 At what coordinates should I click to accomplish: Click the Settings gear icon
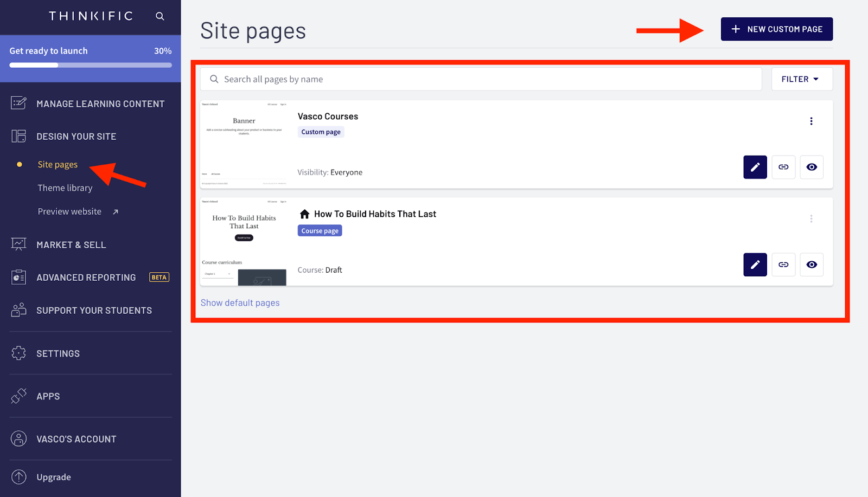tap(18, 353)
